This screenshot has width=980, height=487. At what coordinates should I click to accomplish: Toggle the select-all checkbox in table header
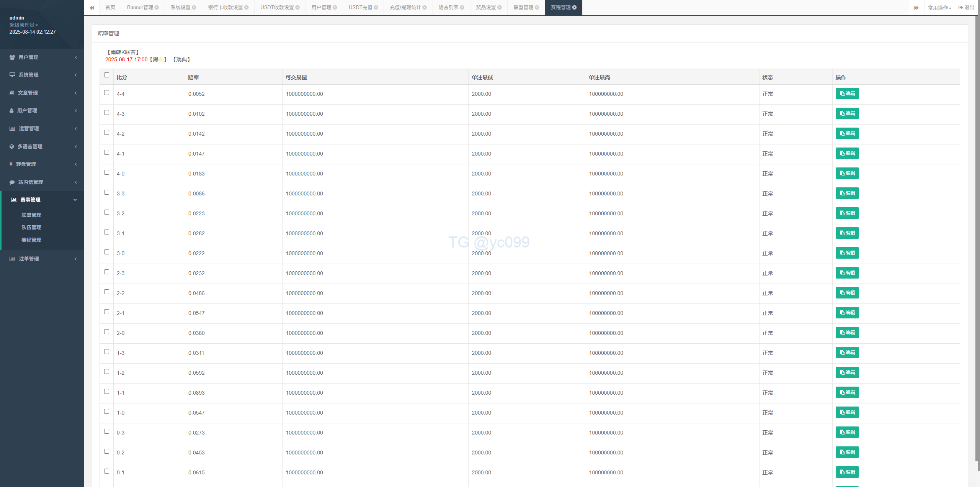tap(106, 75)
